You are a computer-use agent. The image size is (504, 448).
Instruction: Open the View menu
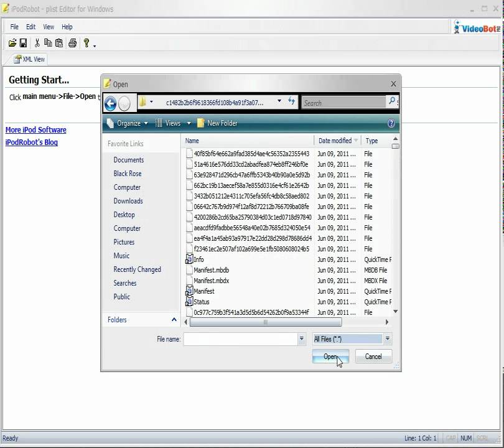click(x=49, y=27)
